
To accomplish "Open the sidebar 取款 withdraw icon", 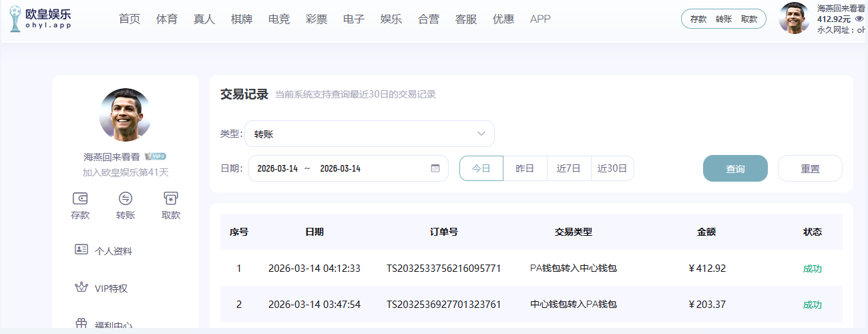I will (171, 198).
